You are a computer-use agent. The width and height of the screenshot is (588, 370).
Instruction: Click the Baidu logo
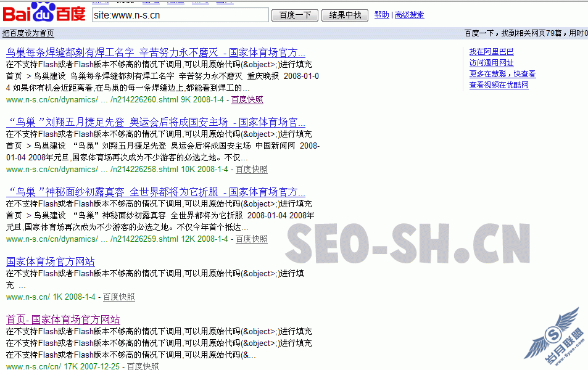[44, 12]
